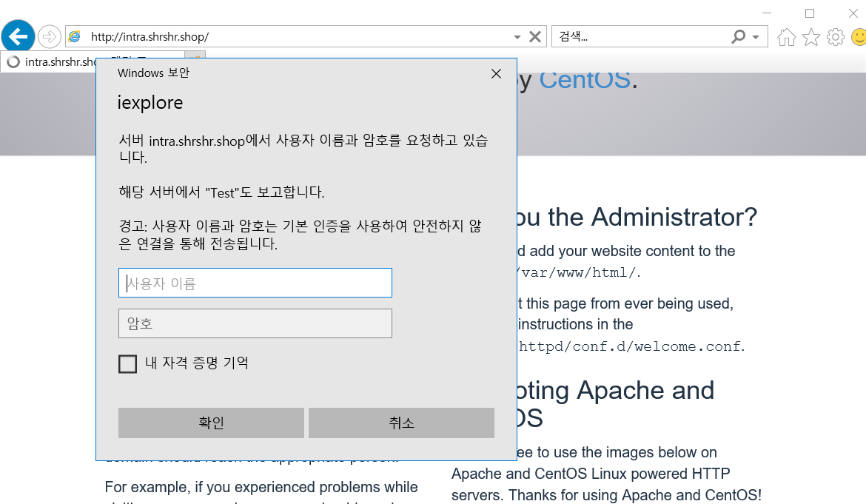Click the browser Back arrow button

(x=19, y=37)
